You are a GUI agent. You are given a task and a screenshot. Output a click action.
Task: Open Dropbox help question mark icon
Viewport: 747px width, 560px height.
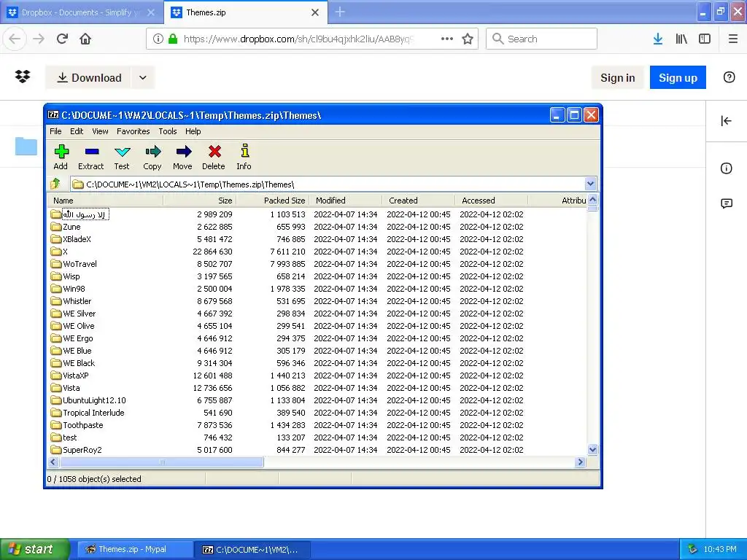click(729, 77)
